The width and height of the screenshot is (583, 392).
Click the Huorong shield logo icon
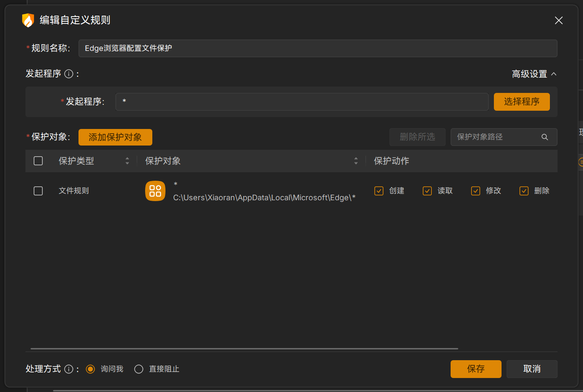coord(28,20)
